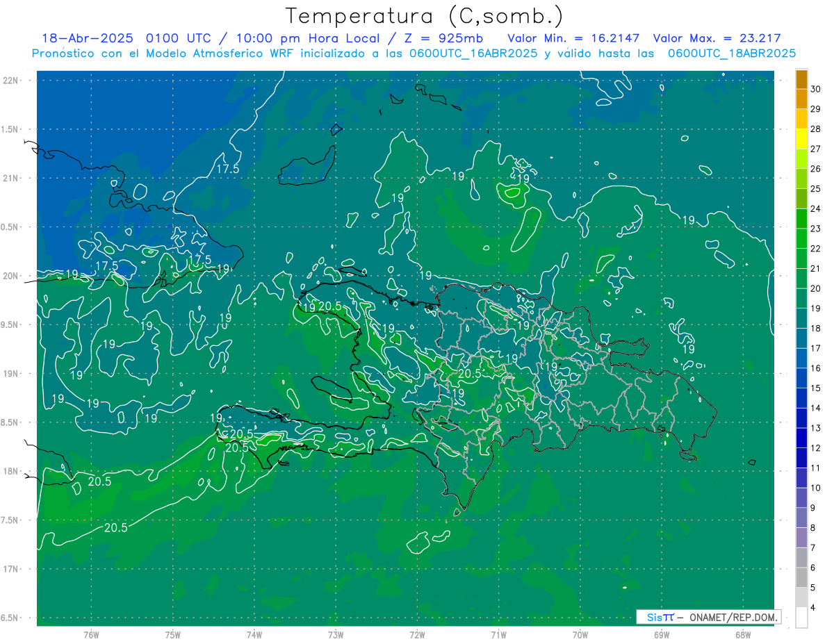Click the "18N" latitude axis label

(x=11, y=472)
